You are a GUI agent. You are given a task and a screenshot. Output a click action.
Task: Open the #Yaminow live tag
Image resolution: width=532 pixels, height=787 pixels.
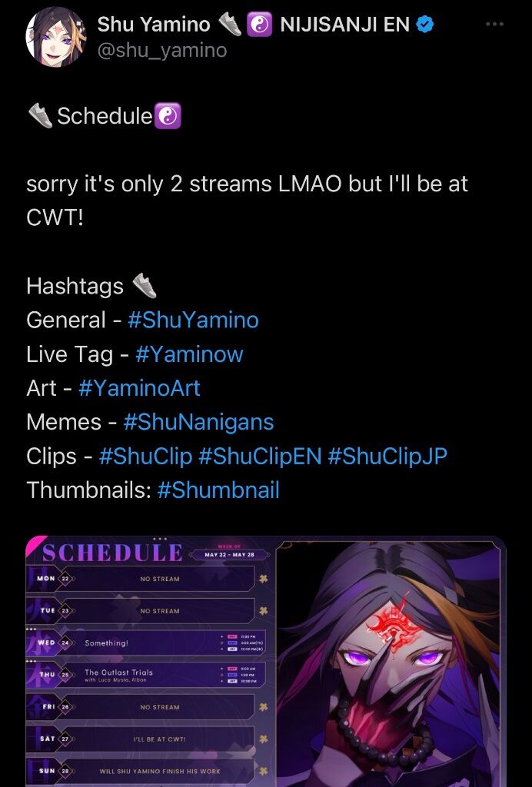pyautogui.click(x=189, y=354)
